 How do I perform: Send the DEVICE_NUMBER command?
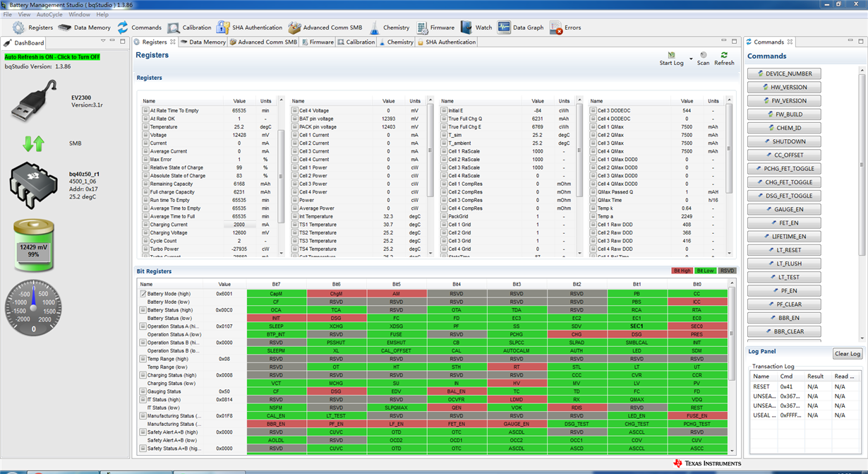pyautogui.click(x=783, y=73)
